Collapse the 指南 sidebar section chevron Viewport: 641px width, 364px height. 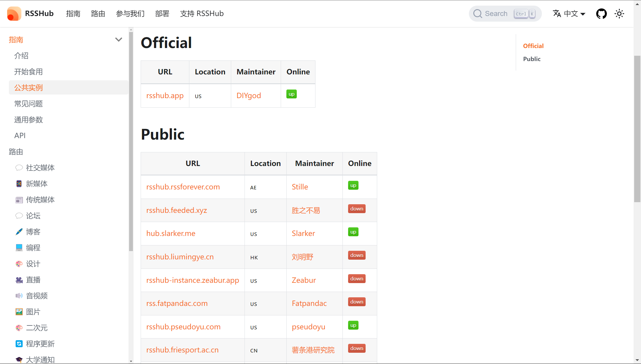point(119,40)
